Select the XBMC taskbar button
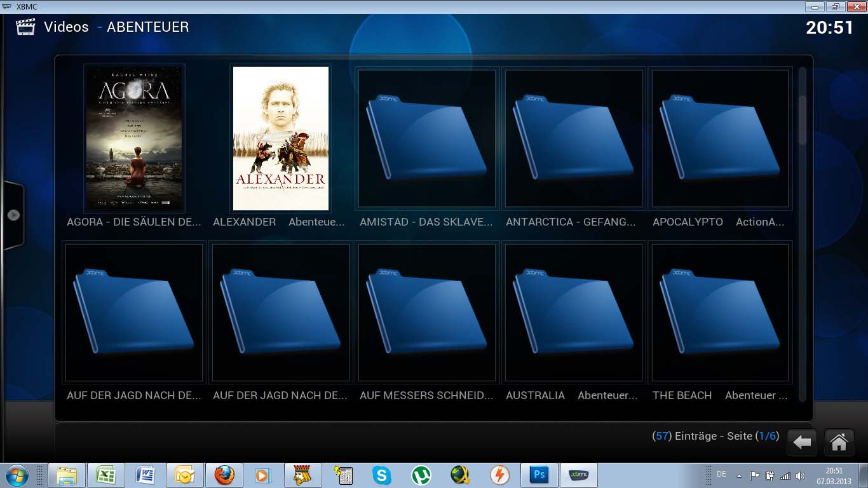The image size is (868, 488). click(x=578, y=475)
